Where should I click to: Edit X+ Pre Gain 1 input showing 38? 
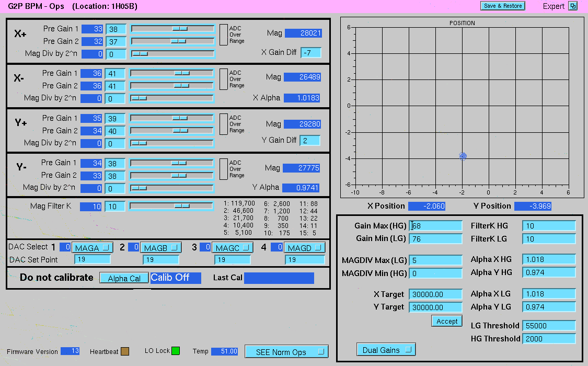[x=116, y=29]
